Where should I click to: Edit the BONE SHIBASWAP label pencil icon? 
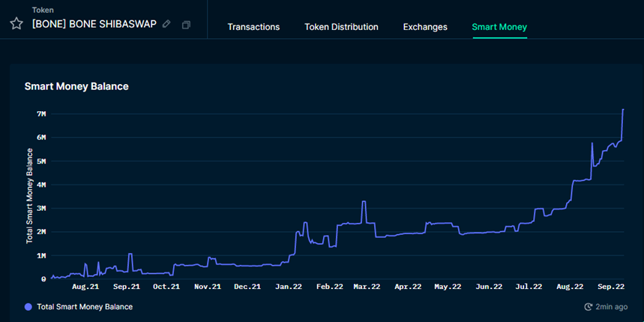pos(166,24)
